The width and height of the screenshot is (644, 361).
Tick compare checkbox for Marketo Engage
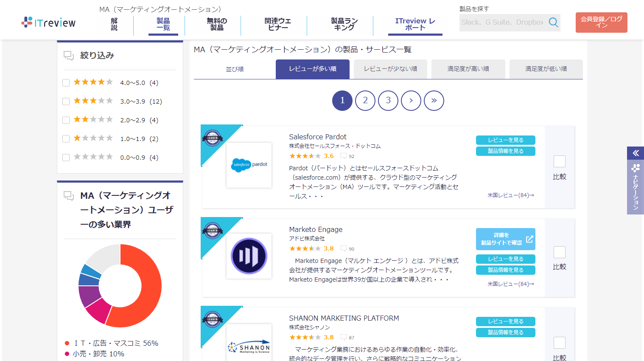(560, 252)
